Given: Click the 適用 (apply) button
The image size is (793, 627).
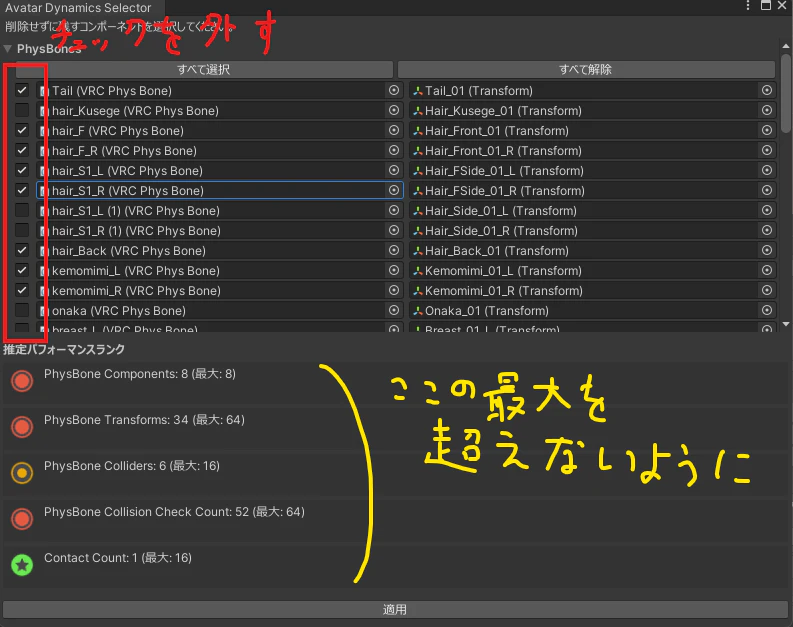Looking at the screenshot, I should [395, 609].
